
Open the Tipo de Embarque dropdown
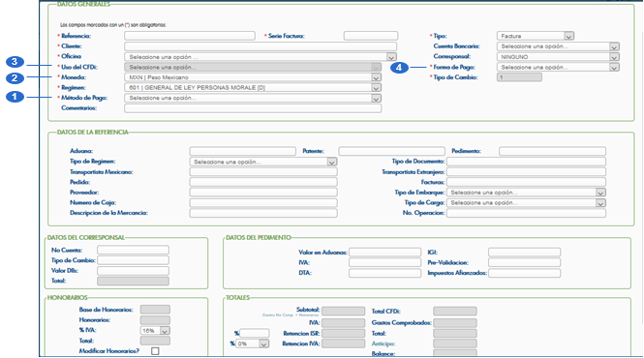[x=526, y=193]
